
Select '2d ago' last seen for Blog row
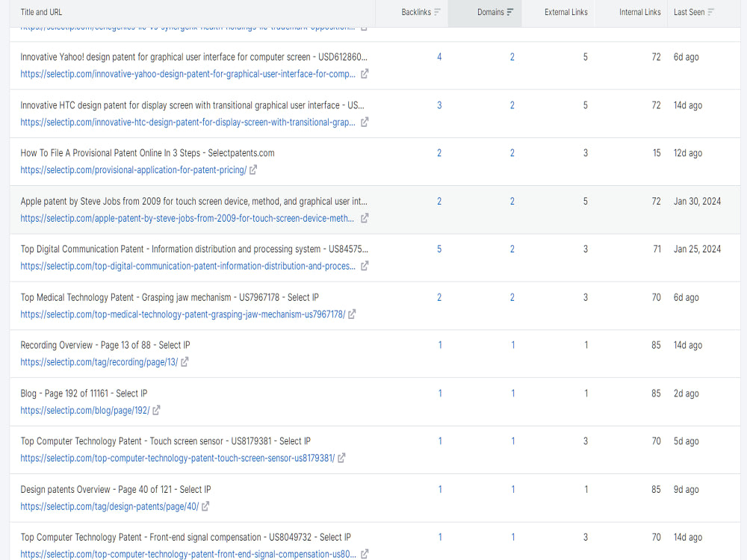coord(686,393)
